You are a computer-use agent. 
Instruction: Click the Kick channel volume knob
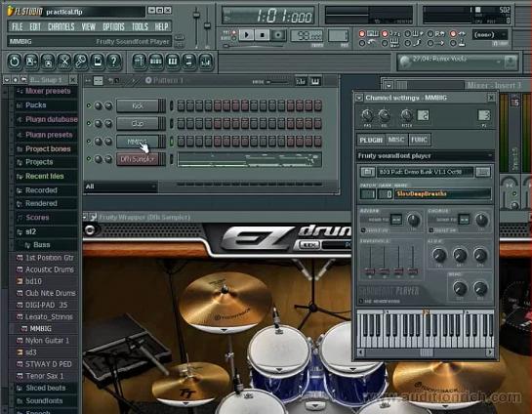[x=108, y=105]
